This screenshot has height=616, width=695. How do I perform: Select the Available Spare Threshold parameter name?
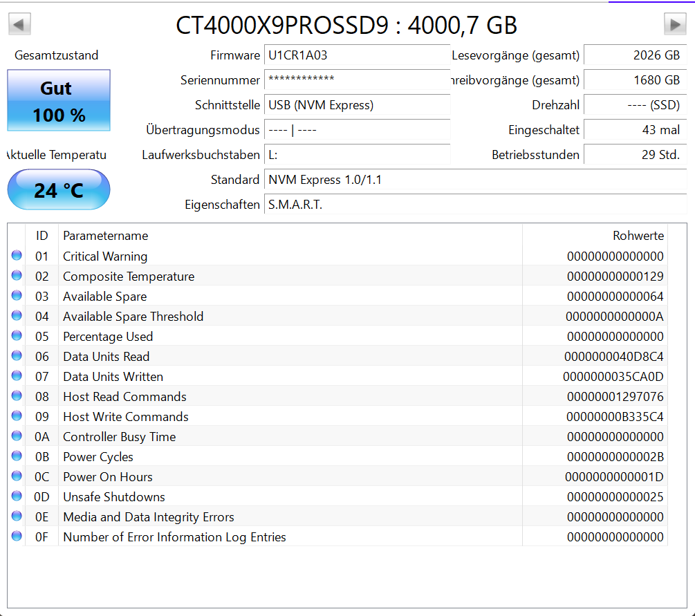(x=133, y=317)
